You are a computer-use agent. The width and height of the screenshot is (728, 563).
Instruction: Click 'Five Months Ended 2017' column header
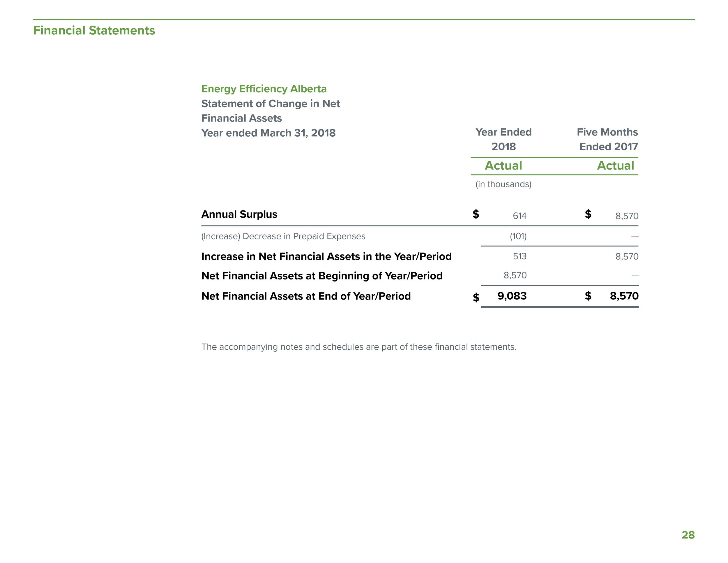click(x=607, y=139)
